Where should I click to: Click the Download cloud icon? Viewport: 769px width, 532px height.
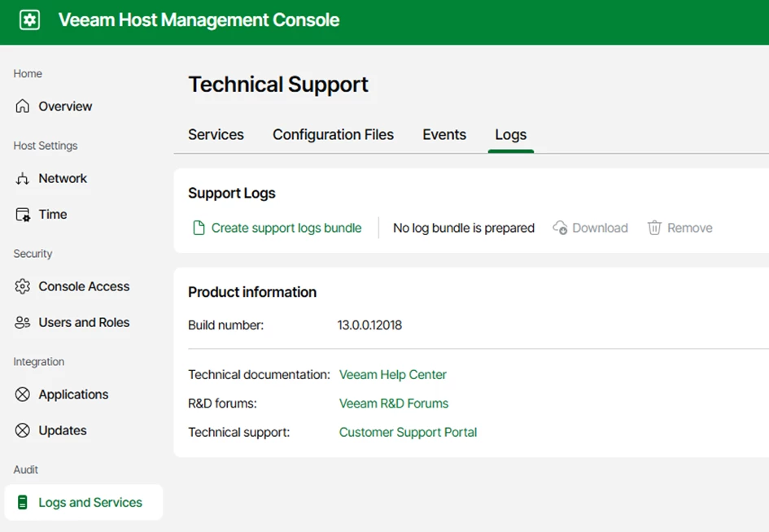560,229
